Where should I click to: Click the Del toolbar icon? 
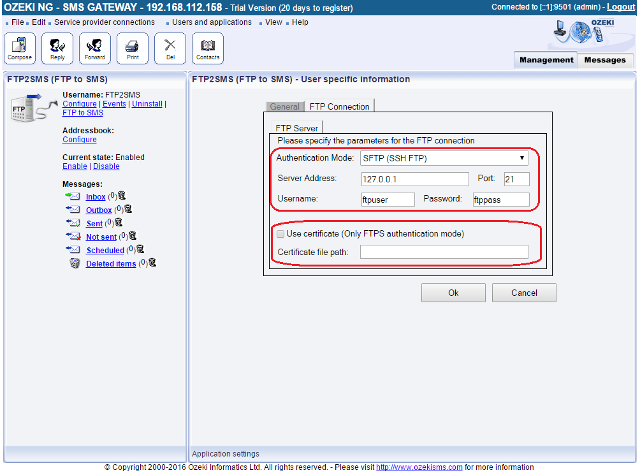170,49
